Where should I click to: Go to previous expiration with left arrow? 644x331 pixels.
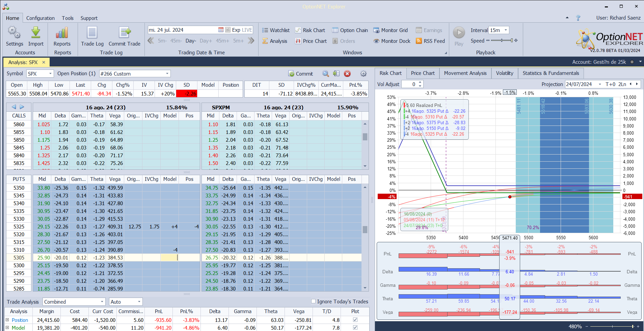pyautogui.click(x=14, y=107)
